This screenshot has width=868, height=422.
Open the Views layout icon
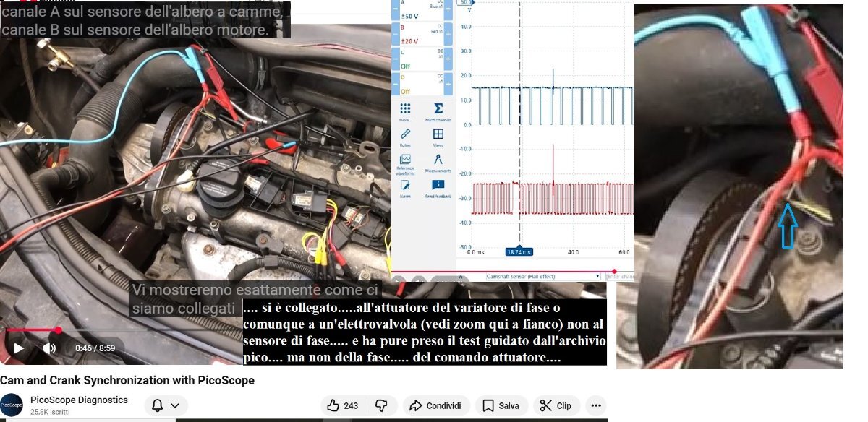click(x=438, y=137)
